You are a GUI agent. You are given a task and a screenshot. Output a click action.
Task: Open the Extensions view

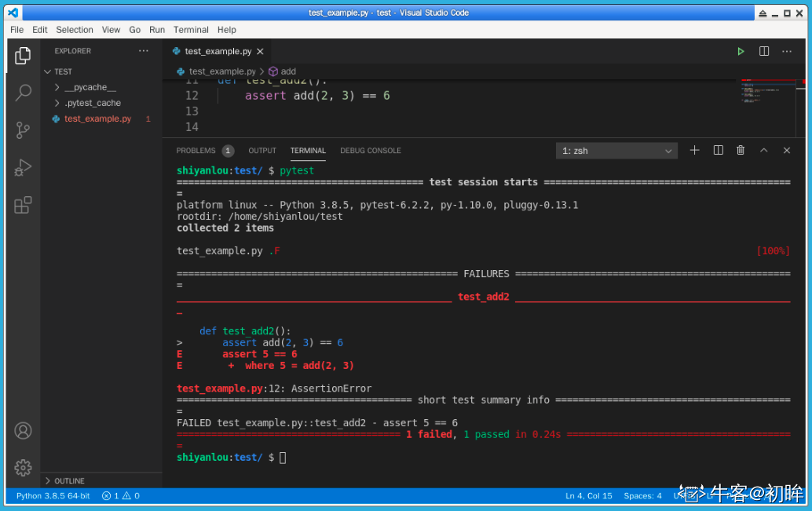(23, 205)
